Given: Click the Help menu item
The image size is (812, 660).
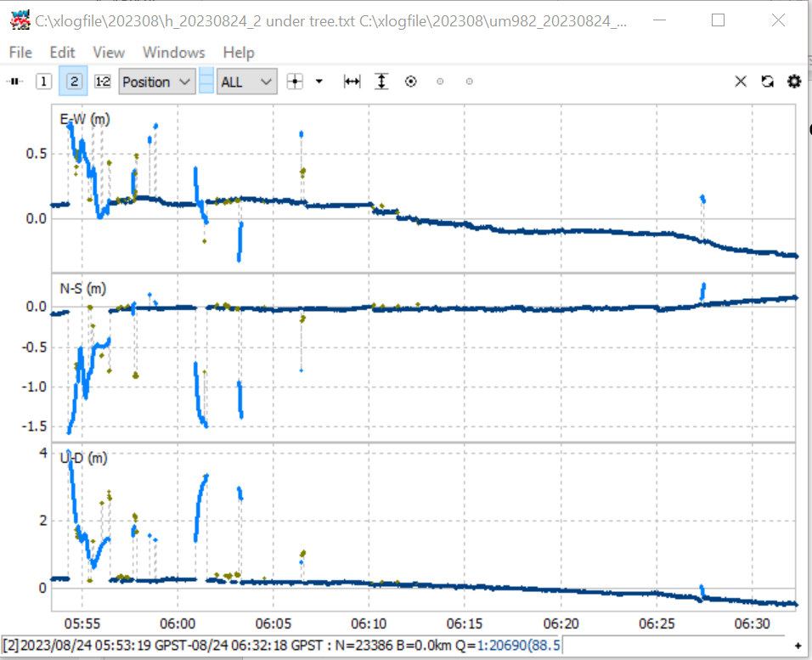Looking at the screenshot, I should [x=239, y=53].
